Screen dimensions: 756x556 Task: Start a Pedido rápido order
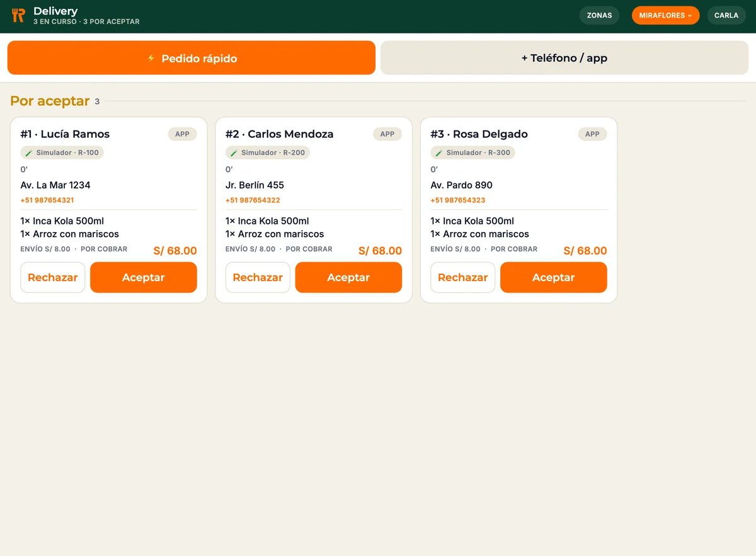point(192,58)
